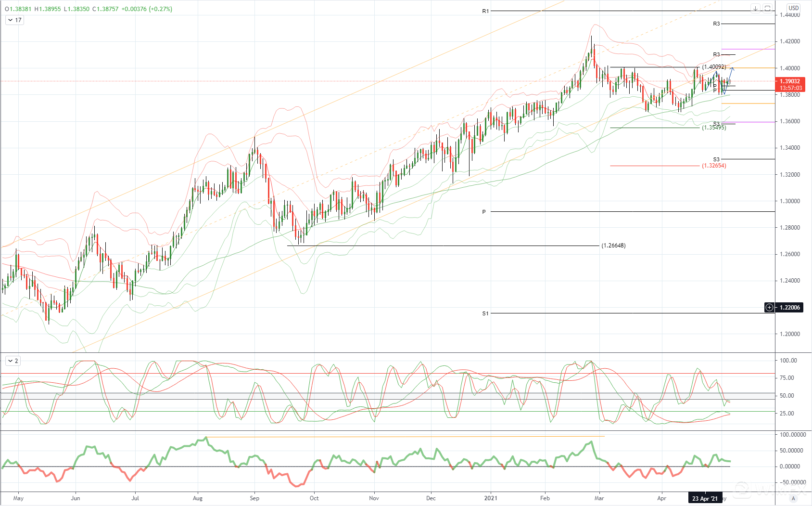
Task: Click the move pane down arrow icon
Action: [x=756, y=8]
